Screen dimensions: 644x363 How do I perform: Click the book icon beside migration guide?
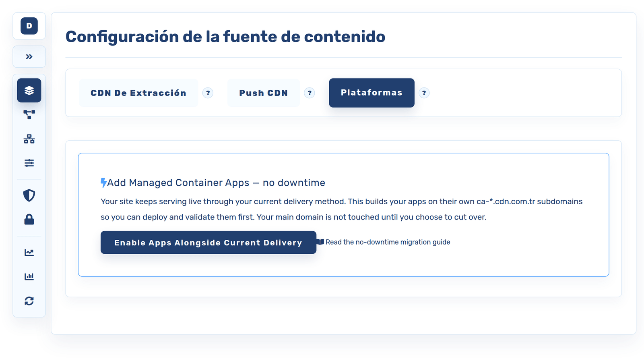pyautogui.click(x=320, y=242)
